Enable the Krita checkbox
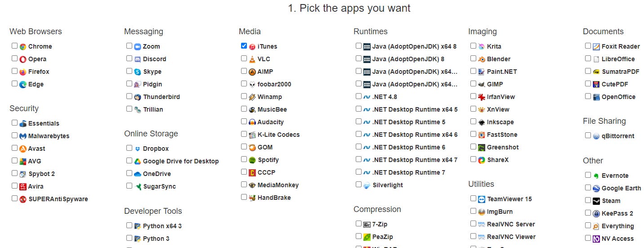The image size is (644, 248). (x=473, y=46)
